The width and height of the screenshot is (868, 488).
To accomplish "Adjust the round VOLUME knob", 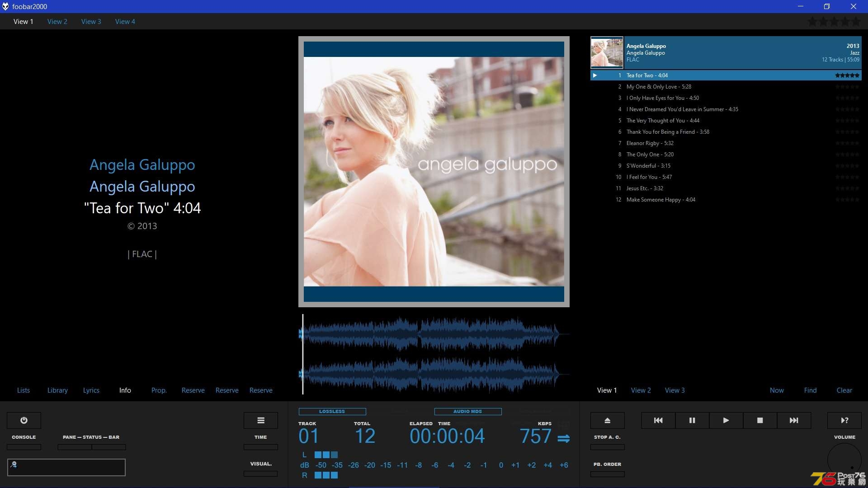I will (x=844, y=460).
